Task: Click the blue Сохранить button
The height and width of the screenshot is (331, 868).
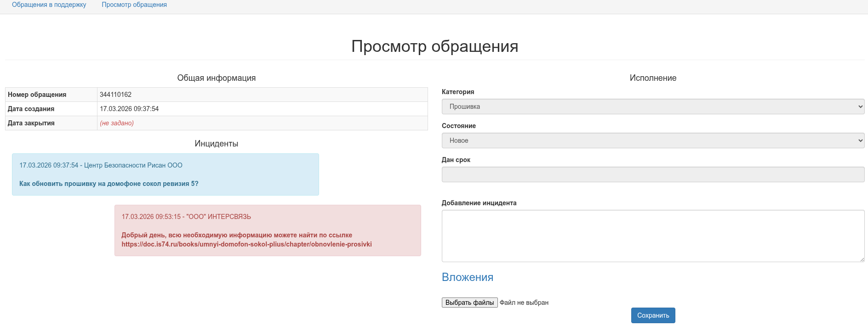Action: coord(653,315)
